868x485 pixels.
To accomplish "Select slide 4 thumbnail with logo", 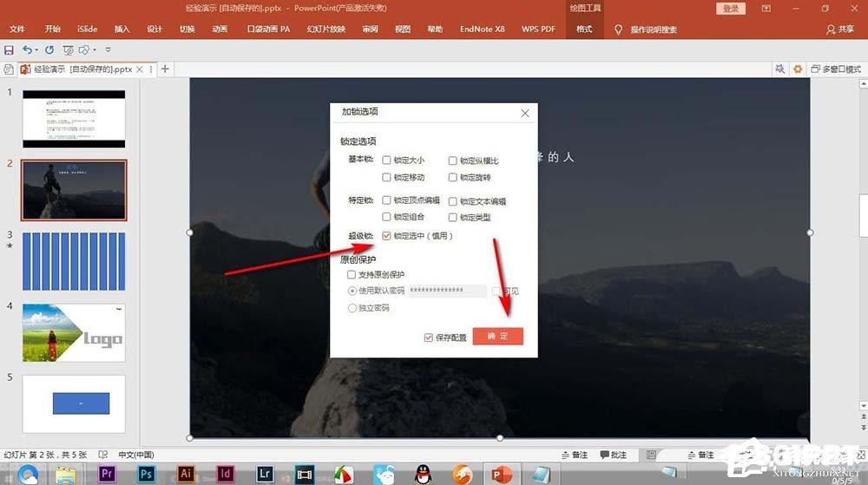I will tap(74, 332).
